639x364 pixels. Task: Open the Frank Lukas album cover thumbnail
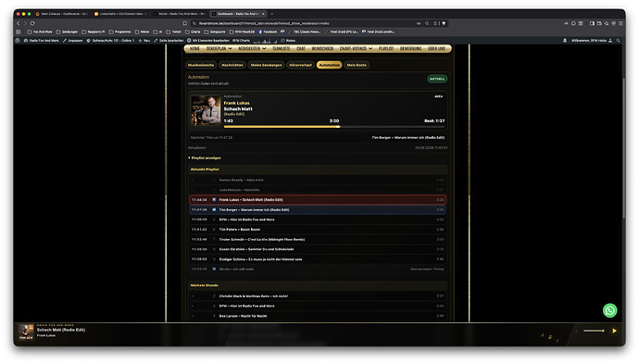(x=206, y=110)
